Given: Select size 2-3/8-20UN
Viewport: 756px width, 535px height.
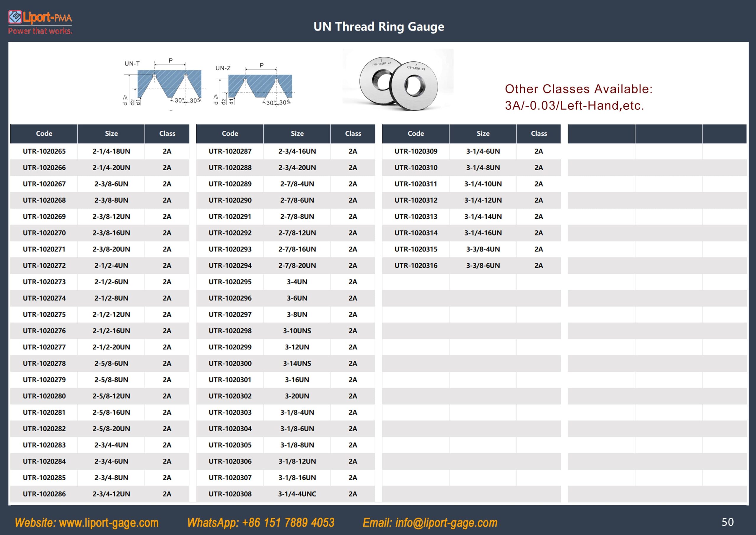Looking at the screenshot, I should coord(111,249).
